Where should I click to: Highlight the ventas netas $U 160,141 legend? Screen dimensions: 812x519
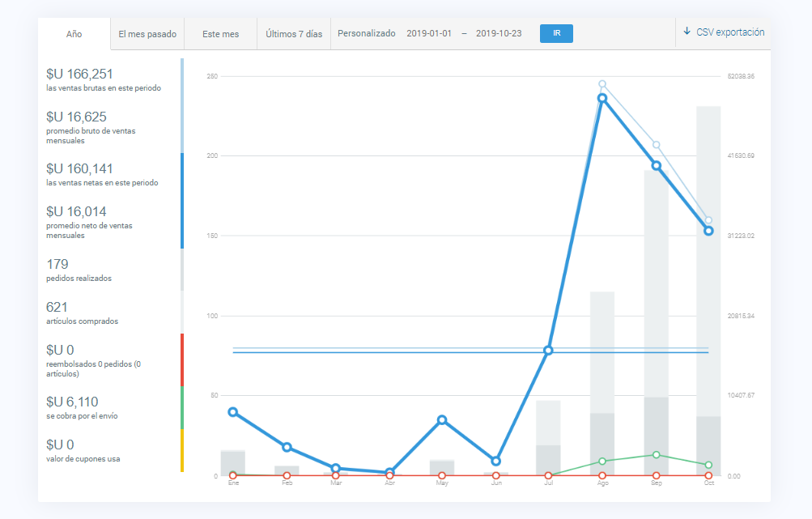click(104, 174)
